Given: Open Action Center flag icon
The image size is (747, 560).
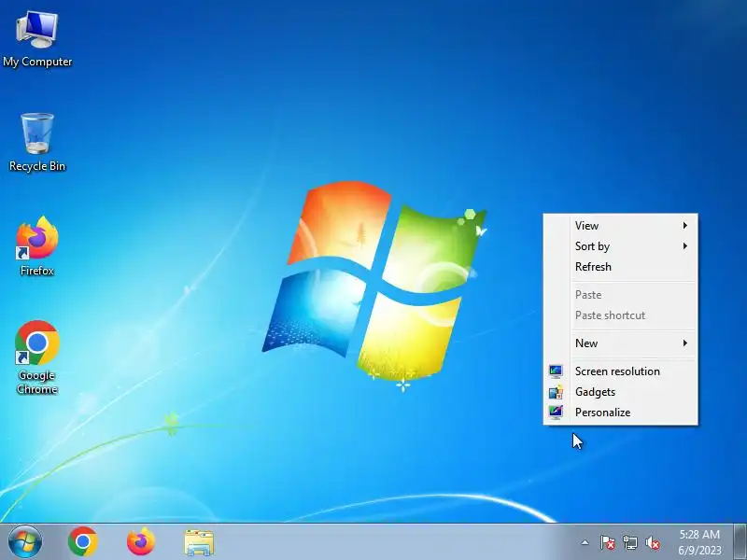Looking at the screenshot, I should coord(607,542).
